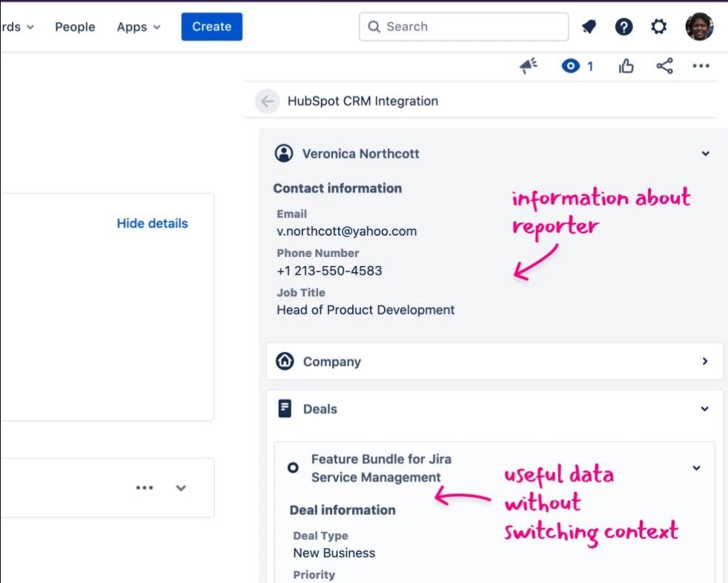
Task: Click the Deals panel document icon
Action: pyautogui.click(x=285, y=407)
